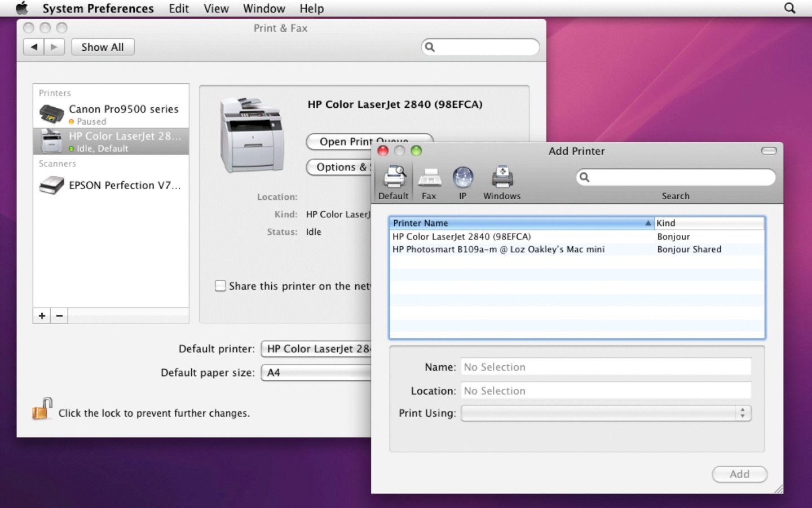Image resolution: width=812 pixels, height=508 pixels.
Task: Click the Add Printer toolbar toggle pill
Action: tap(769, 151)
